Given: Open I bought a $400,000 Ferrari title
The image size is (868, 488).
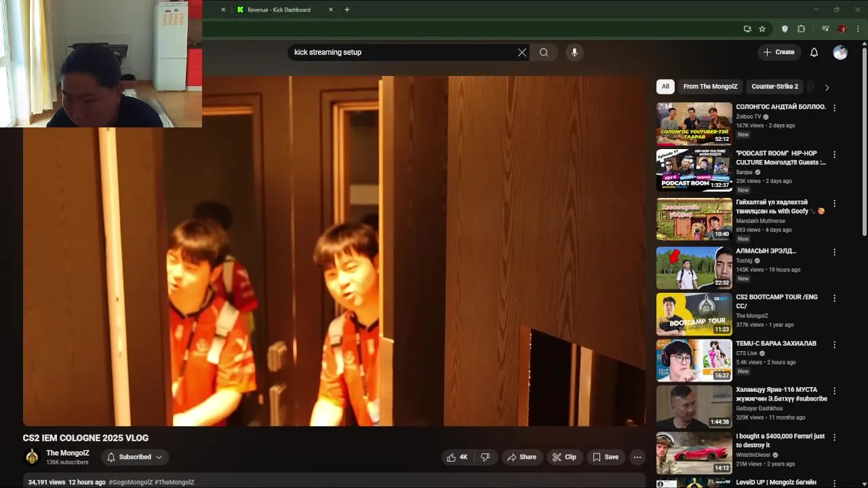Looking at the screenshot, I should [x=781, y=441].
